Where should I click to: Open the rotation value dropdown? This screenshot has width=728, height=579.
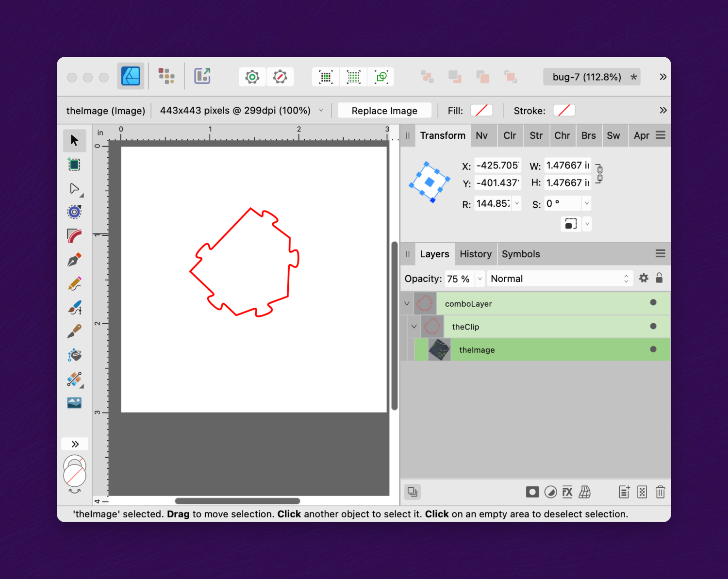(517, 203)
